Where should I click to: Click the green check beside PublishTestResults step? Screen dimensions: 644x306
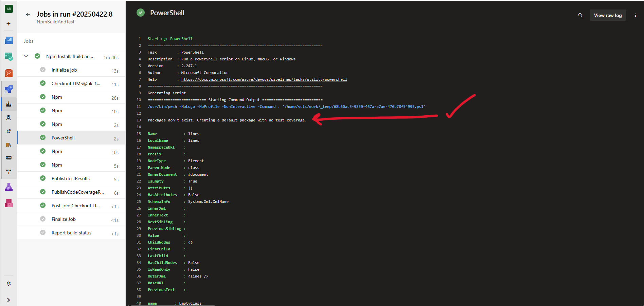(x=43, y=178)
